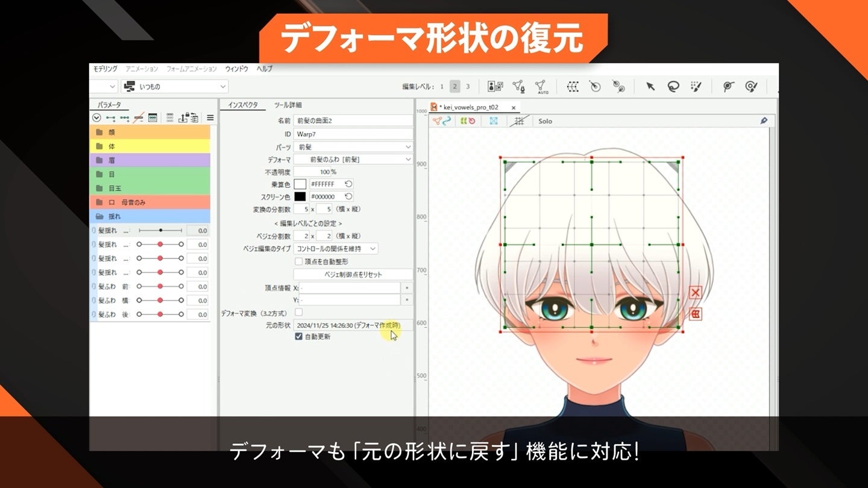This screenshot has height=488, width=868.
Task: Switch to the ツール詳細 tab
Action: 288,105
